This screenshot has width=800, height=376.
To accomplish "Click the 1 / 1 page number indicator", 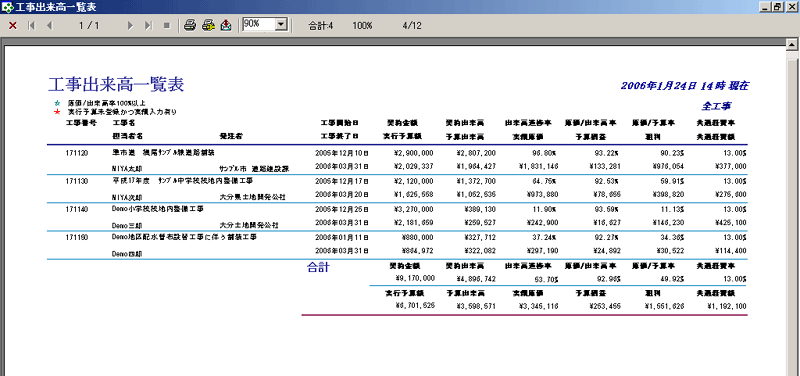I will (x=89, y=26).
